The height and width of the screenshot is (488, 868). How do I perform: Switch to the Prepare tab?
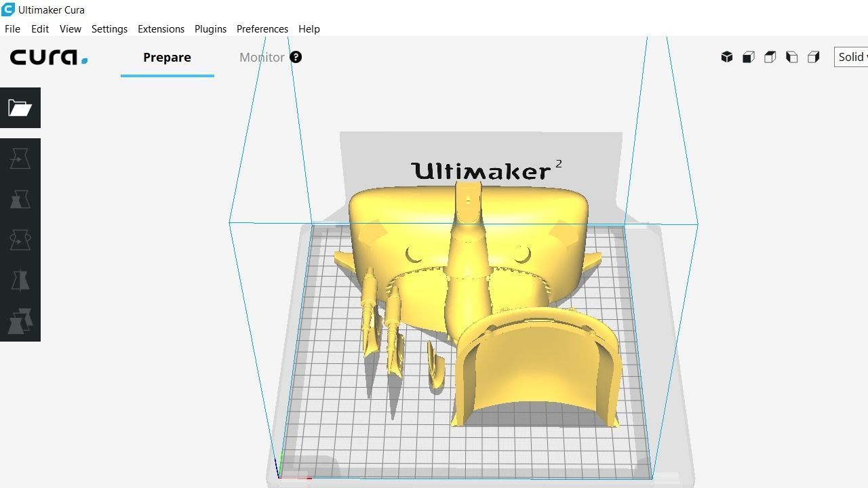[x=167, y=58]
